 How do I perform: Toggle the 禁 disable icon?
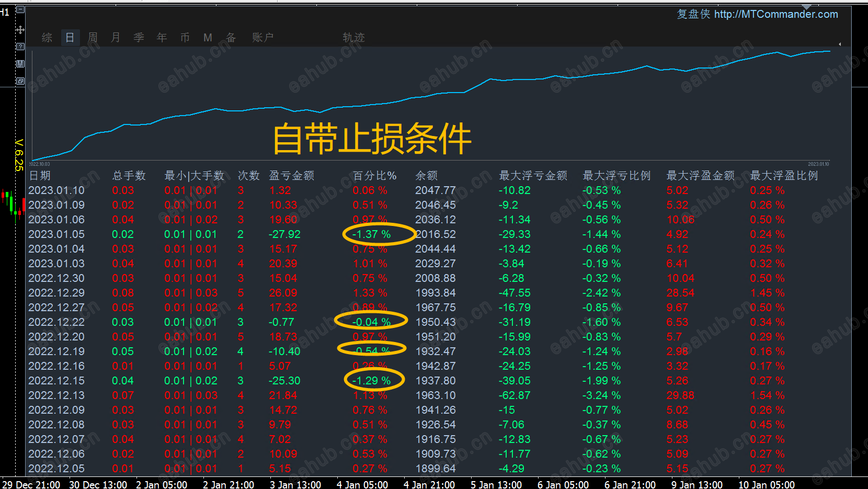[20, 64]
